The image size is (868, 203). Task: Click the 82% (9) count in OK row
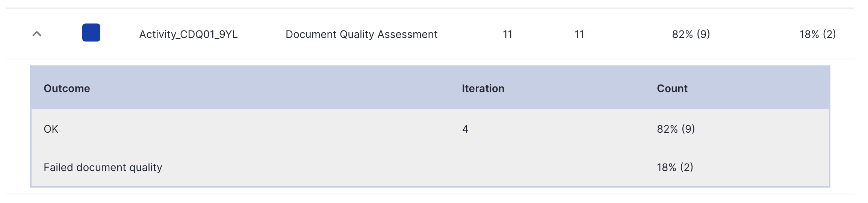tap(676, 129)
